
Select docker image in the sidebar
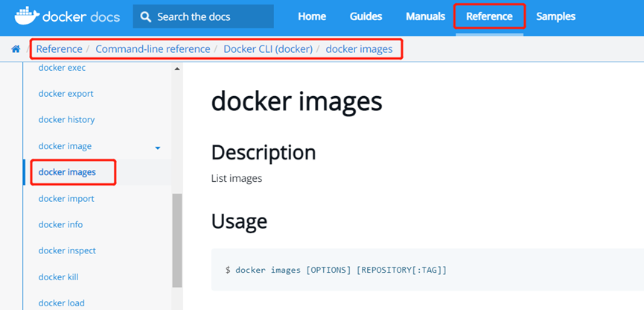coord(65,146)
